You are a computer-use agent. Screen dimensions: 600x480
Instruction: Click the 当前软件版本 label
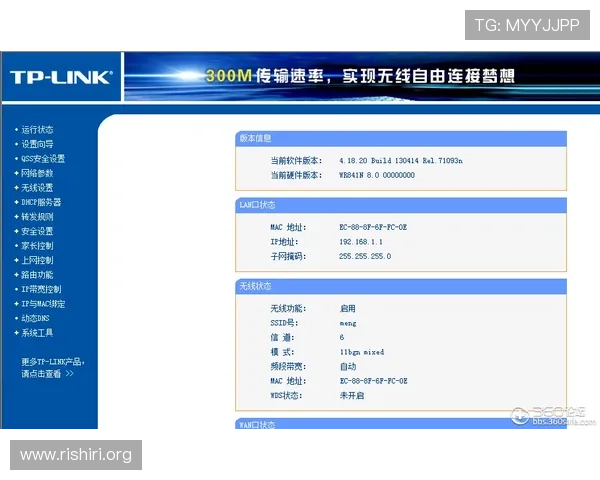296,161
